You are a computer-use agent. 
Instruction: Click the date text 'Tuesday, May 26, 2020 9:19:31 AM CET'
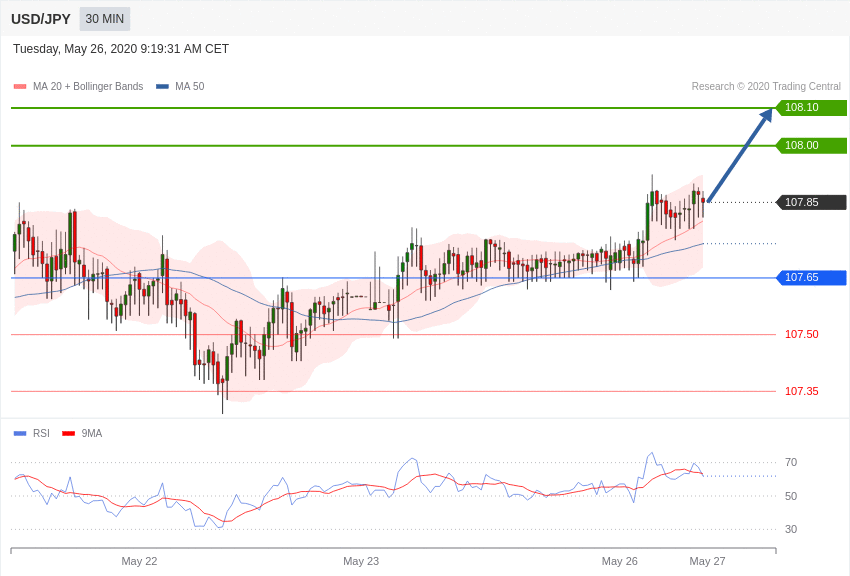[121, 49]
